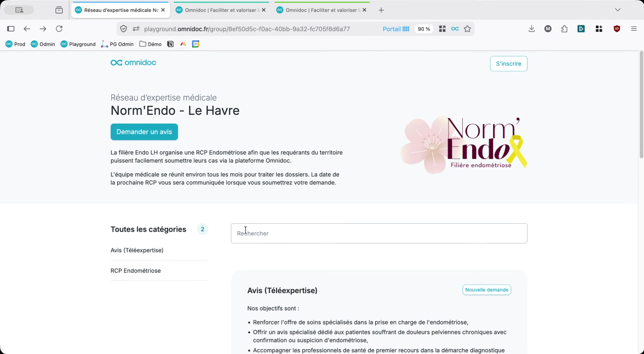Open the M account icon in toolbar

pyautogui.click(x=548, y=29)
